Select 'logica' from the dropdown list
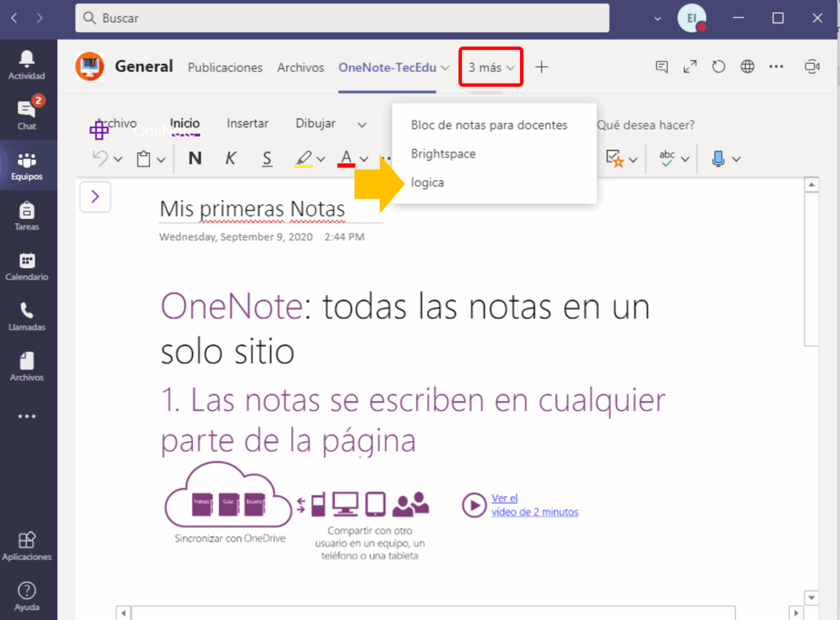 coord(427,183)
